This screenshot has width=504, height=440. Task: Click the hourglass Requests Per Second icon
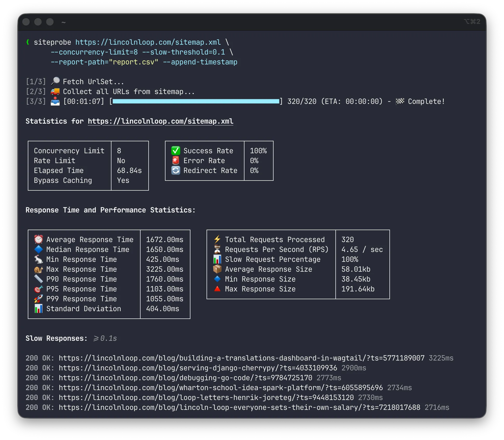pyautogui.click(x=217, y=249)
